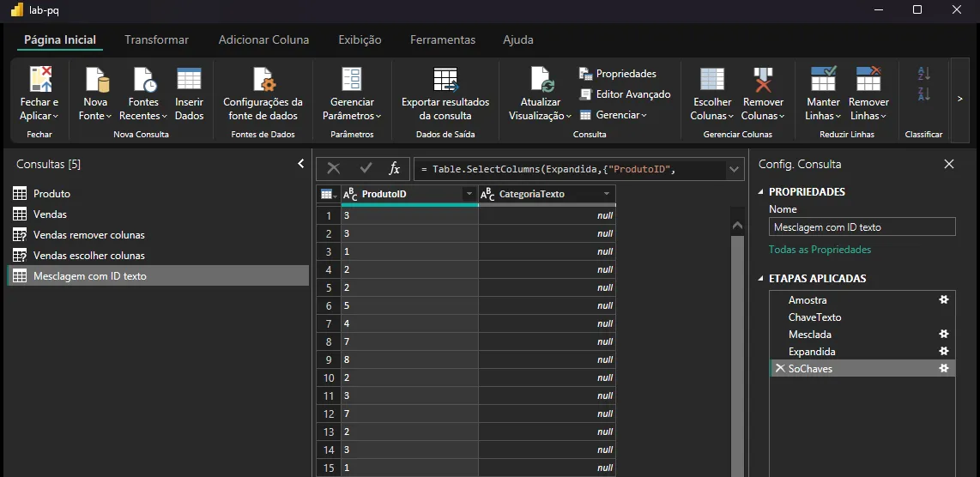This screenshot has width=980, height=477.
Task: Select the Mesclagem com ID texto query
Action: tap(158, 275)
